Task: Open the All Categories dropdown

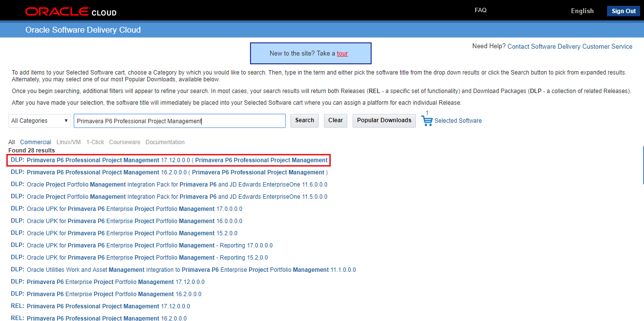Action: pyautogui.click(x=40, y=121)
